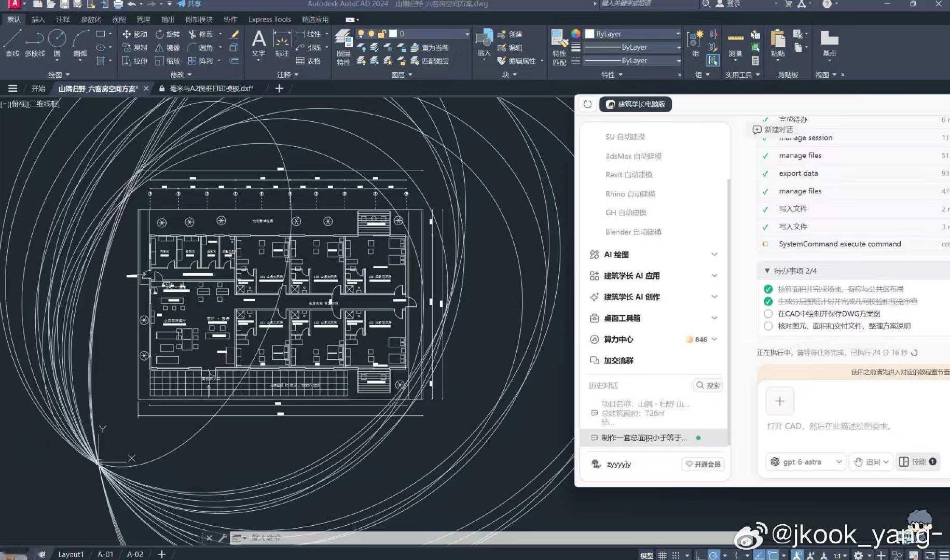Open the 注释 ribbon tab
Screen dimensions: 950x560
(x=63, y=19)
